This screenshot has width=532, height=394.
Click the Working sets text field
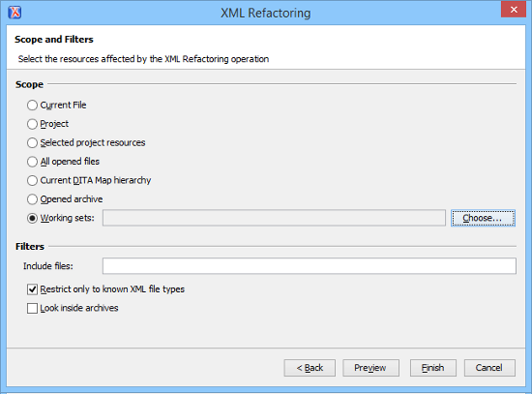point(274,218)
